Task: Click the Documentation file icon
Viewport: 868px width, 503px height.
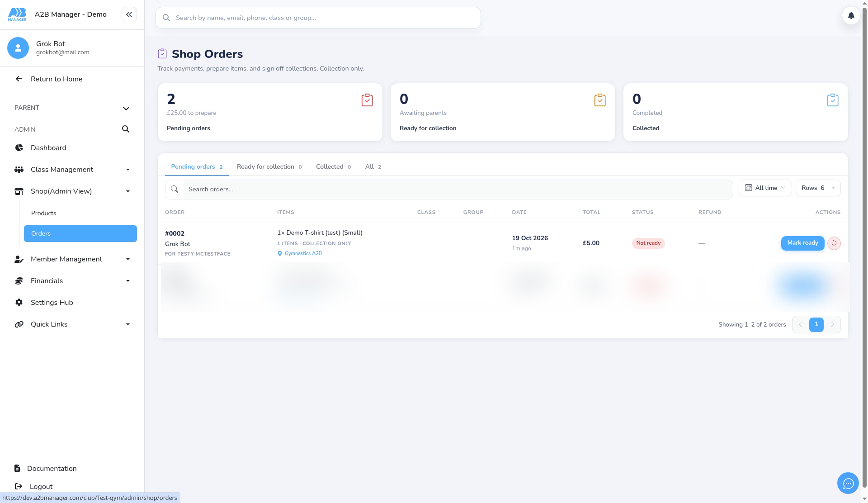Action: 17,469
